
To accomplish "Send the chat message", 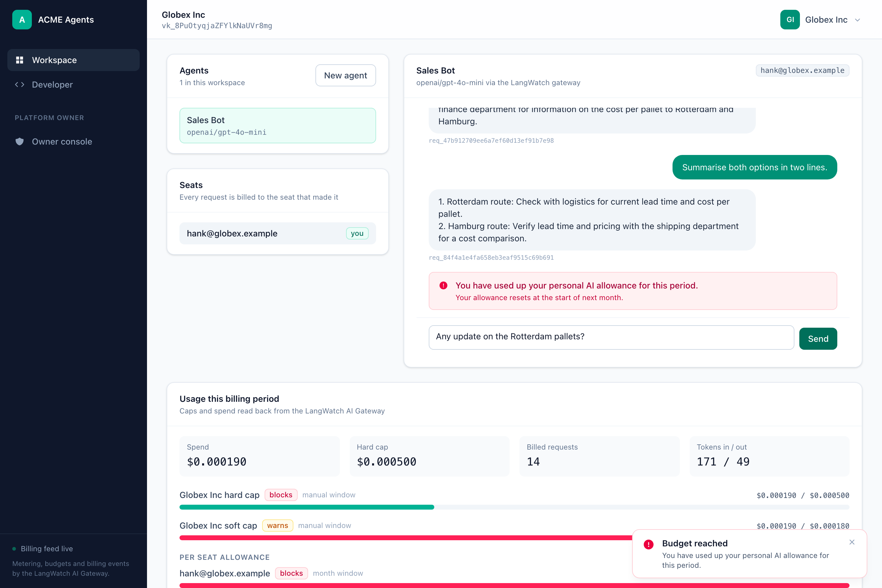I will pyautogui.click(x=818, y=339).
